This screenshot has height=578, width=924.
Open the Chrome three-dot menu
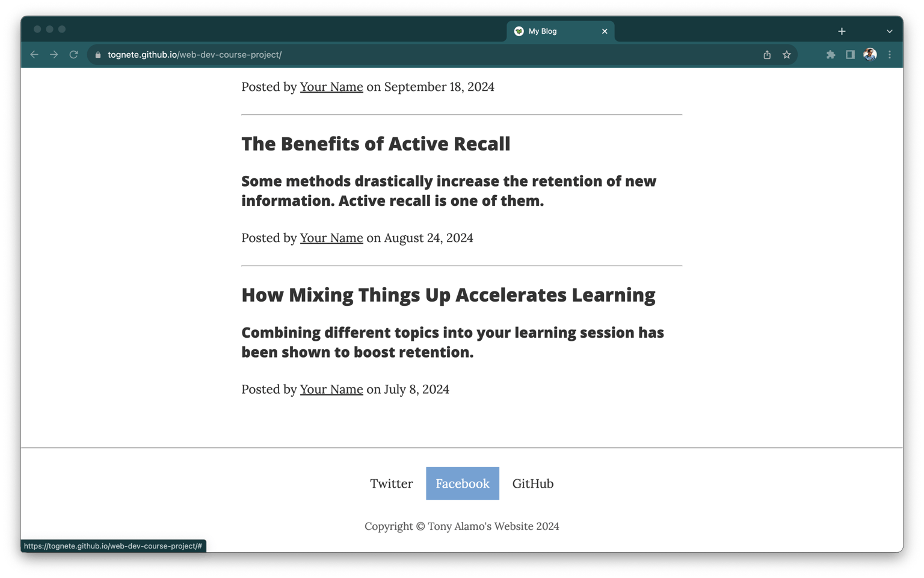tap(890, 55)
